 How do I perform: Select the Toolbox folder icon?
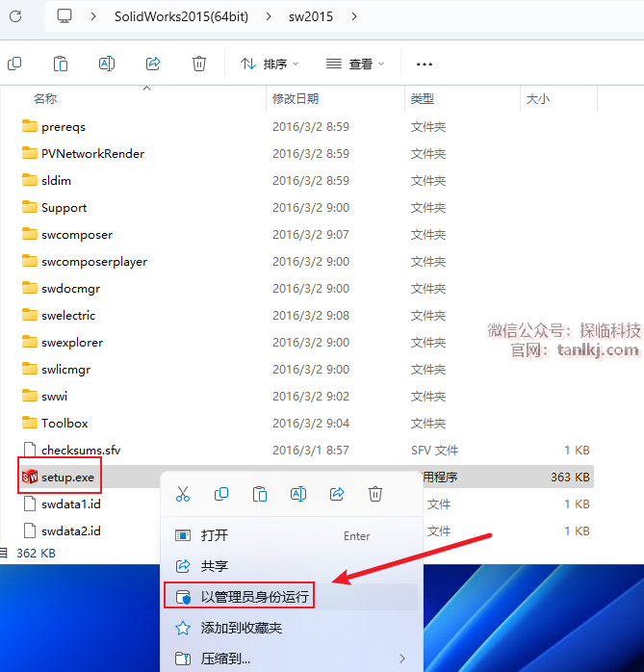point(30,423)
